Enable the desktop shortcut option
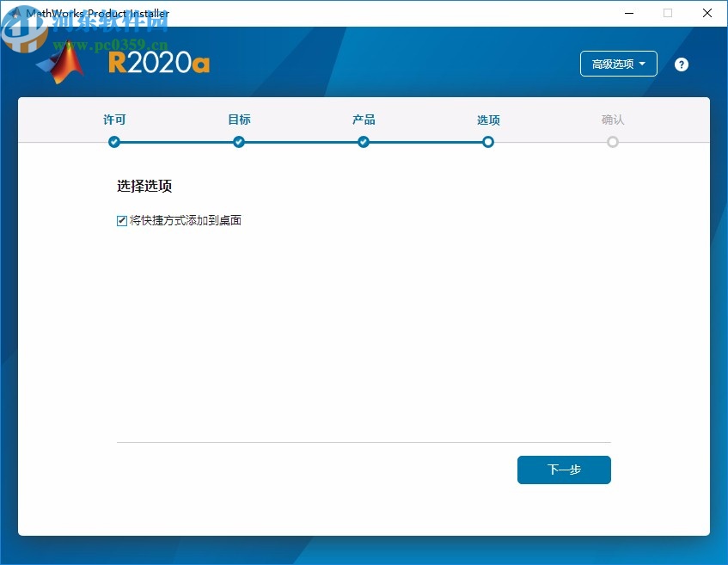 tap(121, 220)
